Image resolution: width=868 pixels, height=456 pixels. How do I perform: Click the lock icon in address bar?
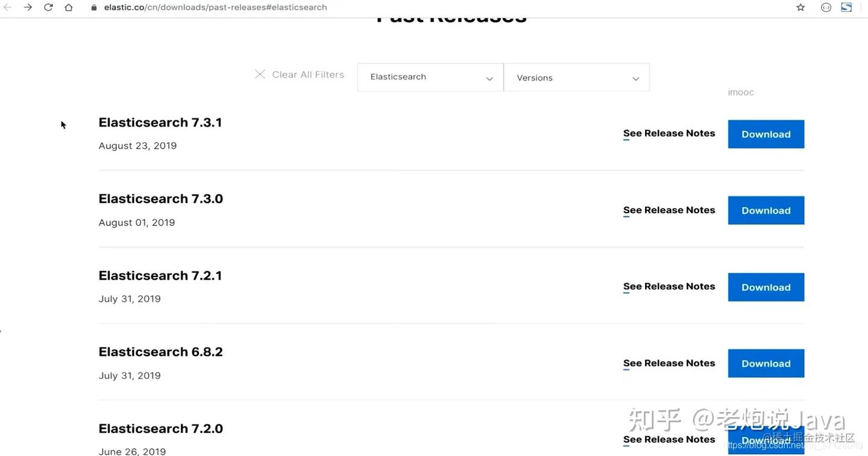point(93,8)
